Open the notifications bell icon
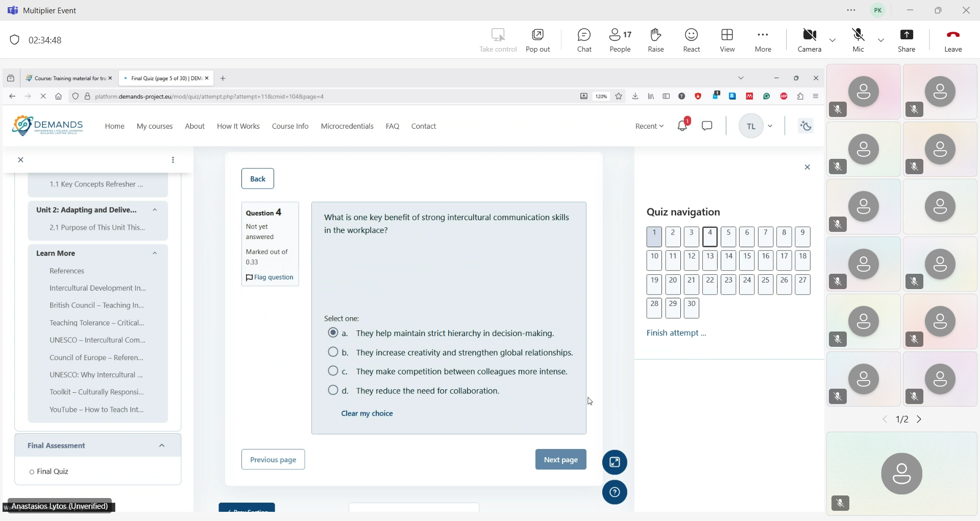This screenshot has height=521, width=980. coord(682,126)
